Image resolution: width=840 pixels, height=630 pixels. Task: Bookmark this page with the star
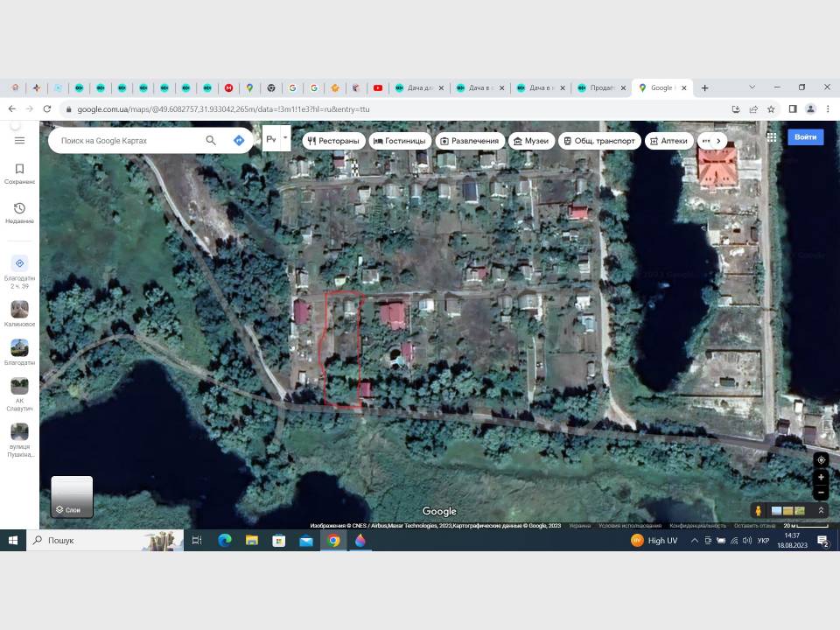click(771, 109)
